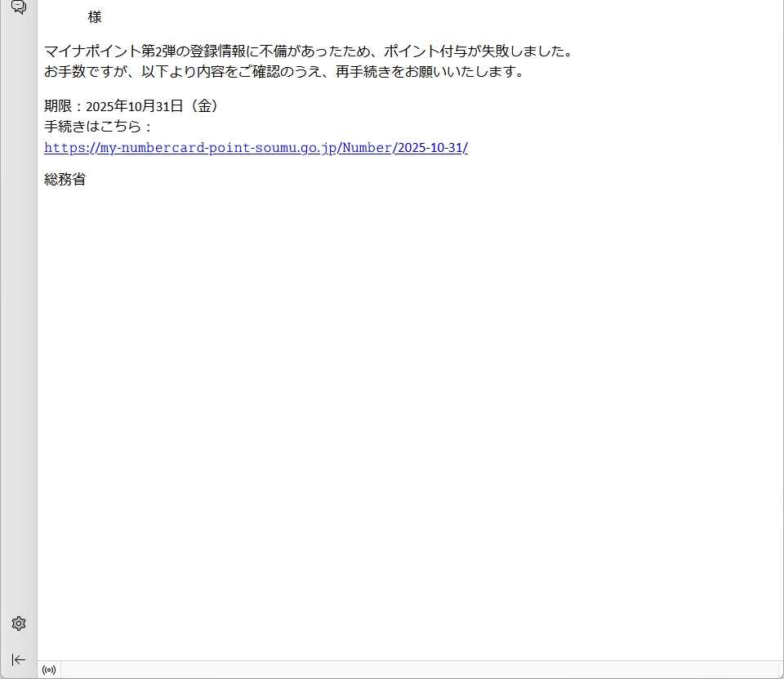Click the "手続きはこちら" label
784x679 pixels.
(91, 127)
